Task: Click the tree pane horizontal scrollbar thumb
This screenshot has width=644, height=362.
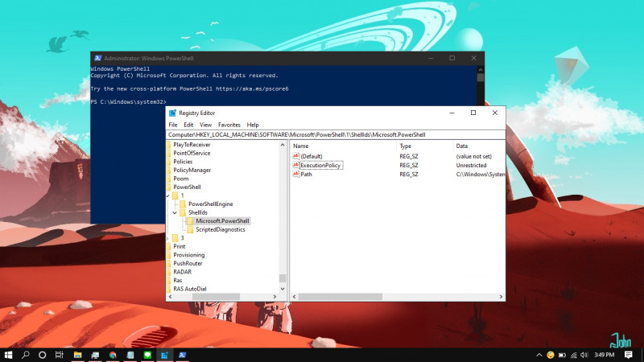Action: click(216, 297)
